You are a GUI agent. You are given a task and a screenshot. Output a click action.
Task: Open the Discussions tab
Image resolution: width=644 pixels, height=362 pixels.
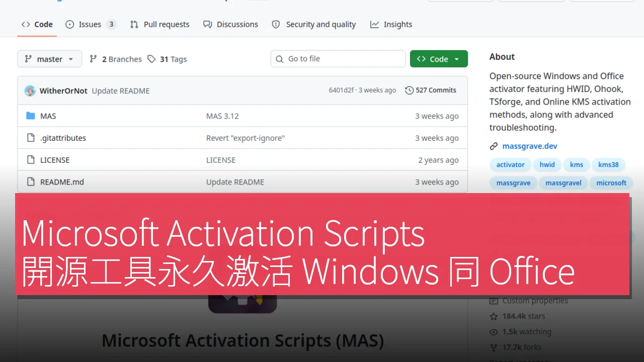coord(230,24)
